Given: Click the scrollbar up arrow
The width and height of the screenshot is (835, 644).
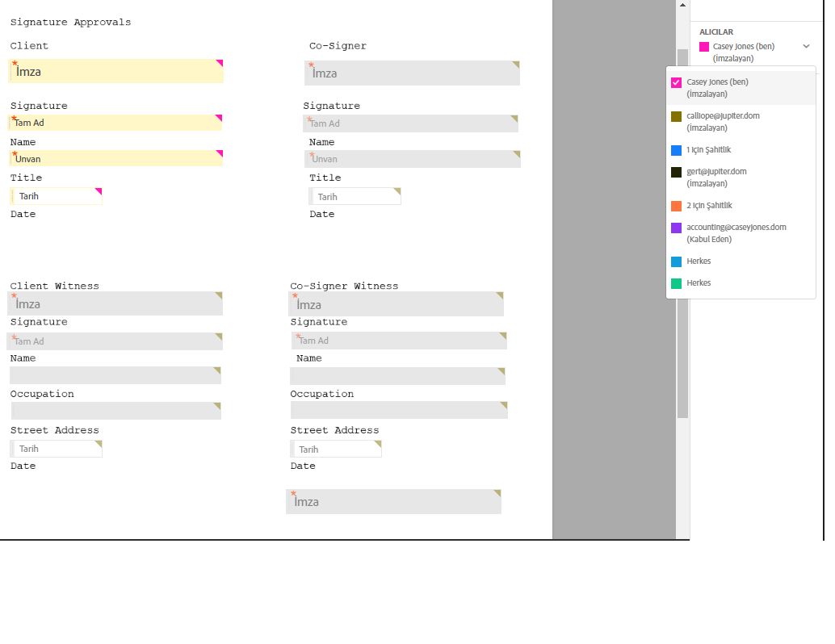Looking at the screenshot, I should click(682, 5).
